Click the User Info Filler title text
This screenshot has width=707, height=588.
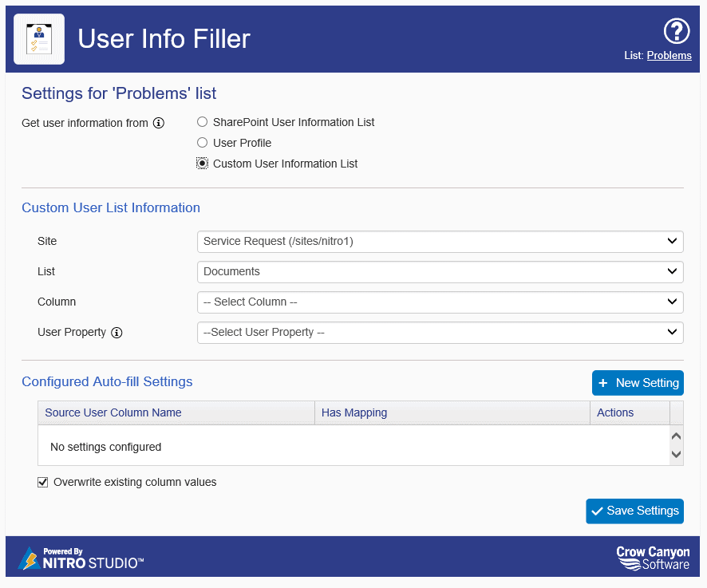(x=164, y=39)
